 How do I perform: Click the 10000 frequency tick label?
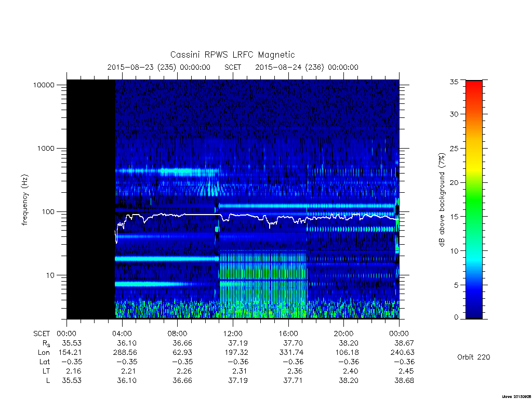pos(44,85)
